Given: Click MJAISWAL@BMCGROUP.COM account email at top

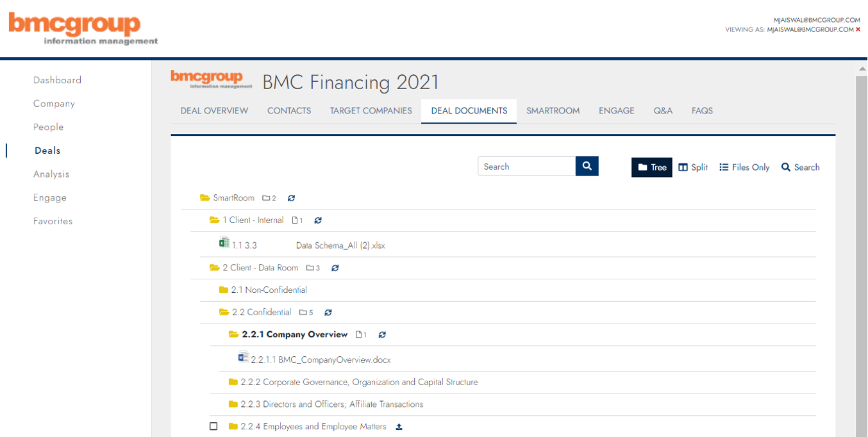Looking at the screenshot, I should tap(817, 21).
